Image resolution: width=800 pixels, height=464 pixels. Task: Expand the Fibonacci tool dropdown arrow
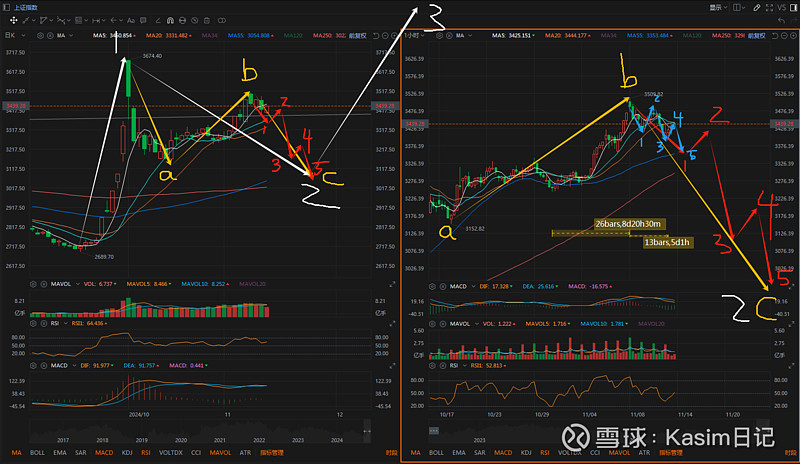pyautogui.click(x=86, y=20)
